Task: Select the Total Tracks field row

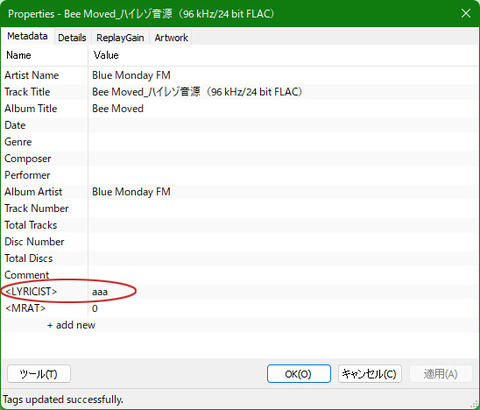Action: [240, 225]
